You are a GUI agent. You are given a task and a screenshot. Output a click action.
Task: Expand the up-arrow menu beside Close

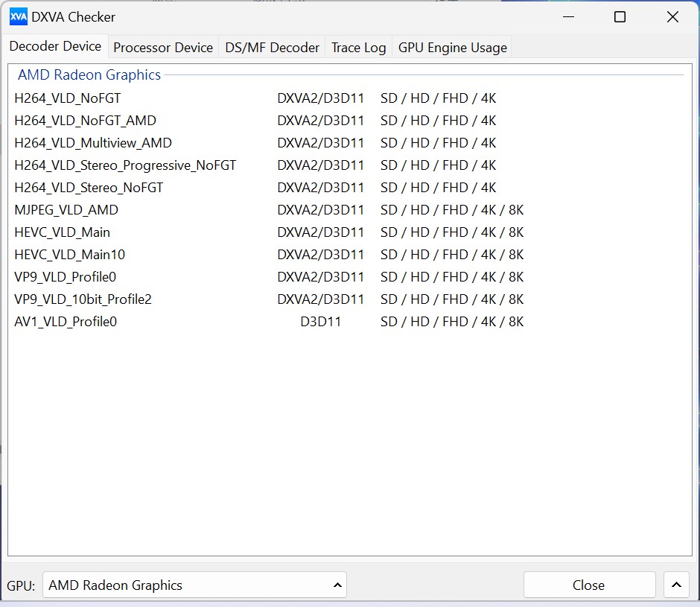click(675, 585)
